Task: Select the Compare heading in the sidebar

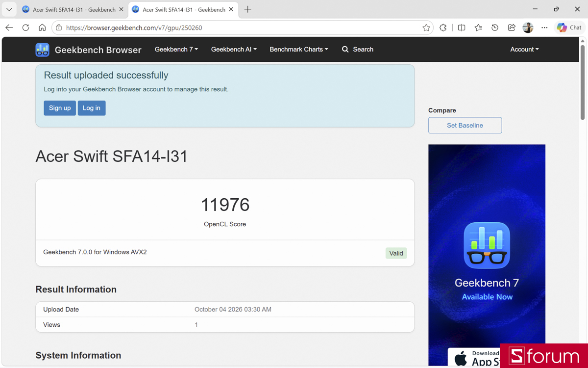Action: (x=442, y=110)
